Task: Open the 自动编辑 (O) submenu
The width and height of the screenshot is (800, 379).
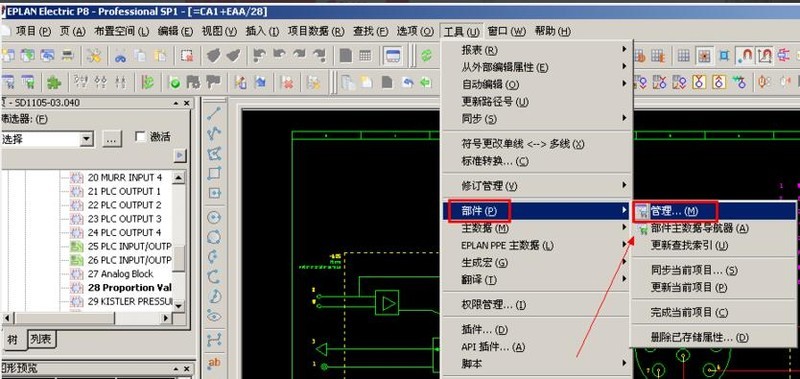Action: point(537,84)
